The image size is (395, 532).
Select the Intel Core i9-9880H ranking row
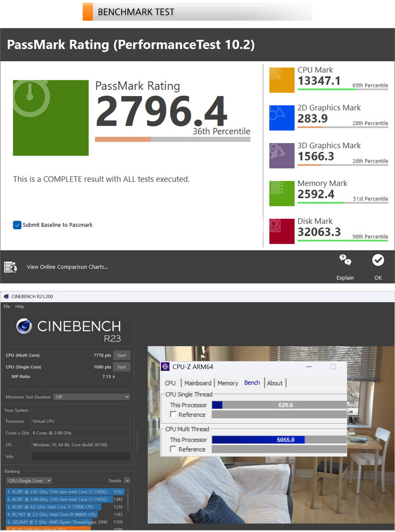click(65, 515)
